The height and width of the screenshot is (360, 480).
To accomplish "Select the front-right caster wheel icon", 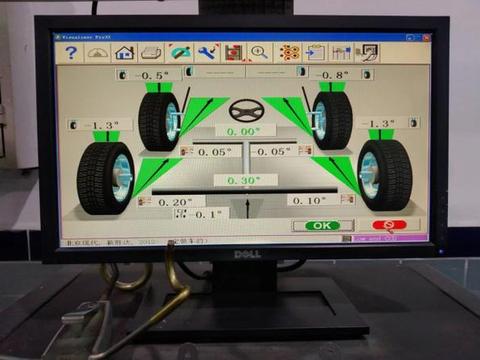I will [301, 71].
